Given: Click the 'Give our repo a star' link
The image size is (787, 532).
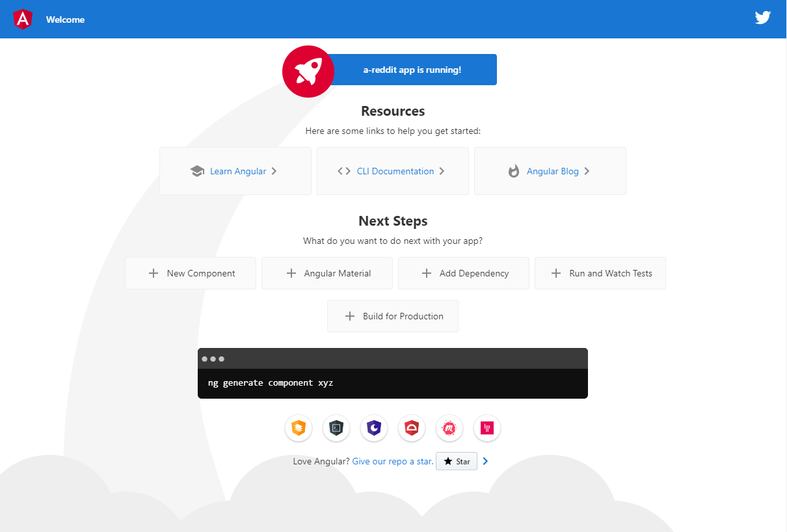Looking at the screenshot, I should 393,462.
